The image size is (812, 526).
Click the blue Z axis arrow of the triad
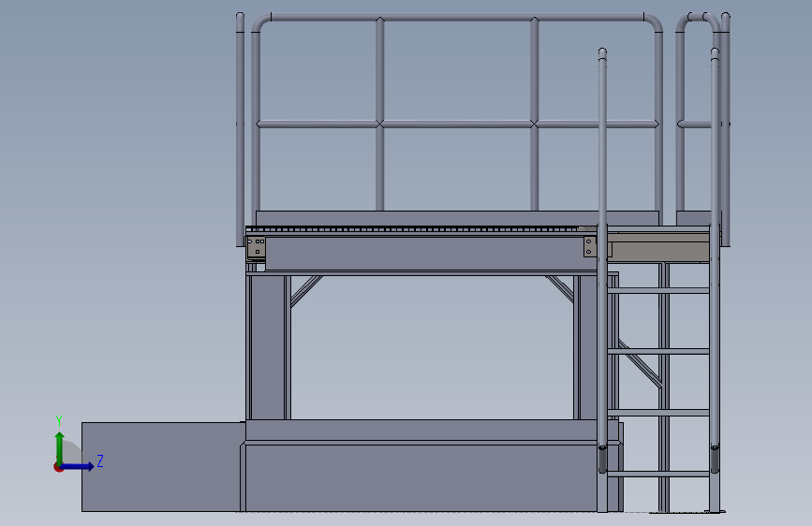pos(78,466)
